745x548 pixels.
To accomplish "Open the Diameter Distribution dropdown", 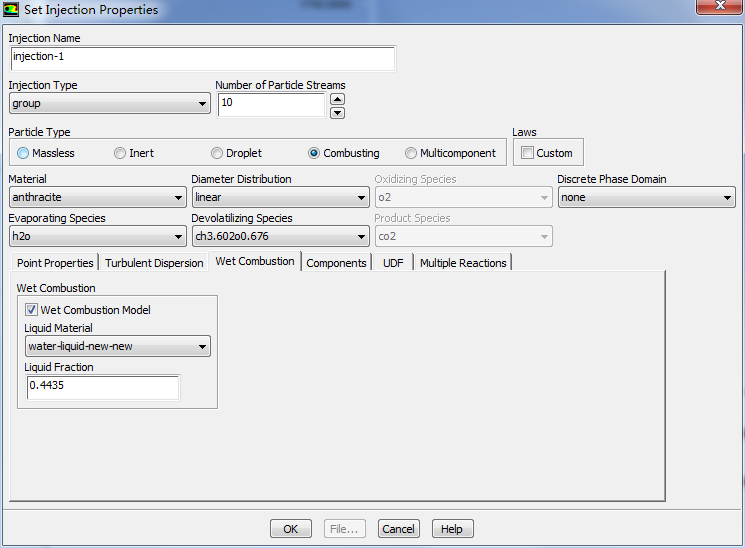I will coord(280,198).
